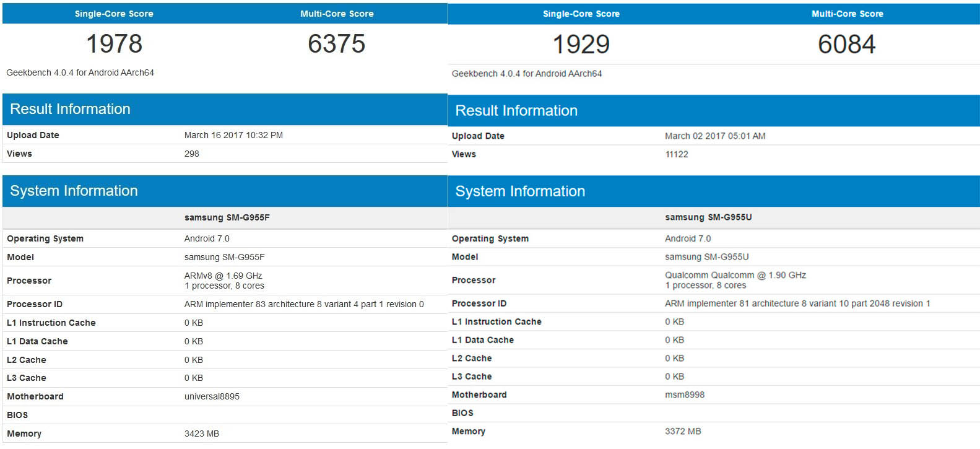
Task: Select upload date March 16 2017 10:32 PM
Action: 233,135
